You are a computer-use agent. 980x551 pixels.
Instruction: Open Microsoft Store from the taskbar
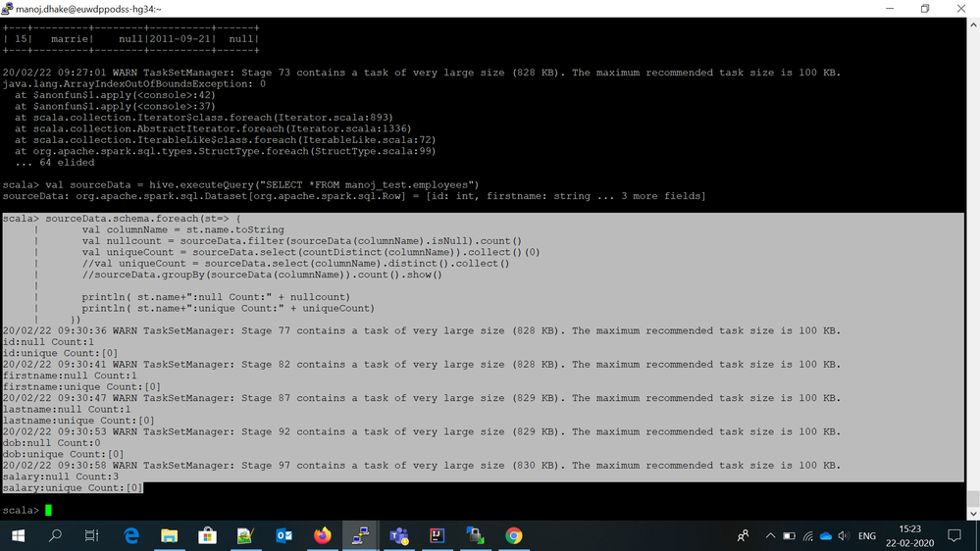[x=208, y=536]
